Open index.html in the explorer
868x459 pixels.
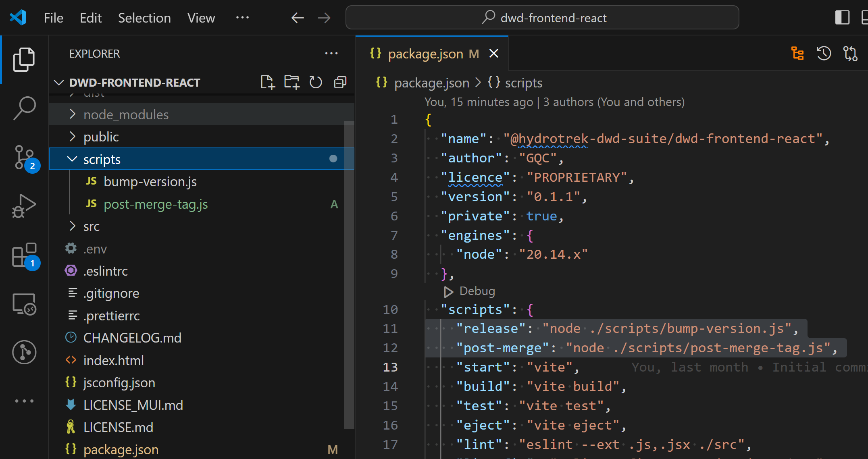201,360
